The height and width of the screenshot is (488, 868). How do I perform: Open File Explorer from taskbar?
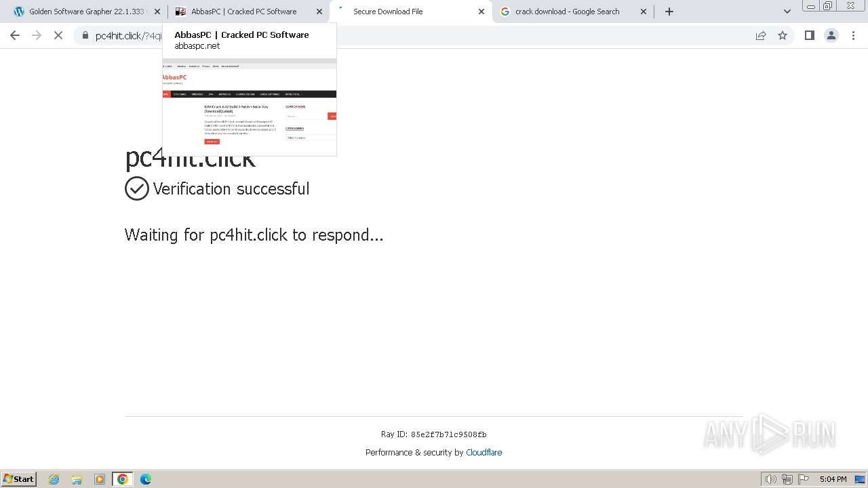tap(77, 479)
